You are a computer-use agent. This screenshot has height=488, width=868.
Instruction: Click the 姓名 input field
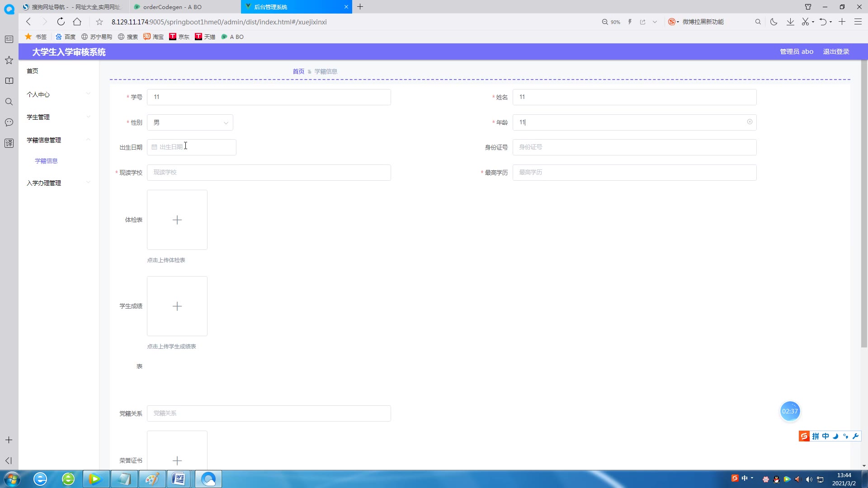point(634,97)
